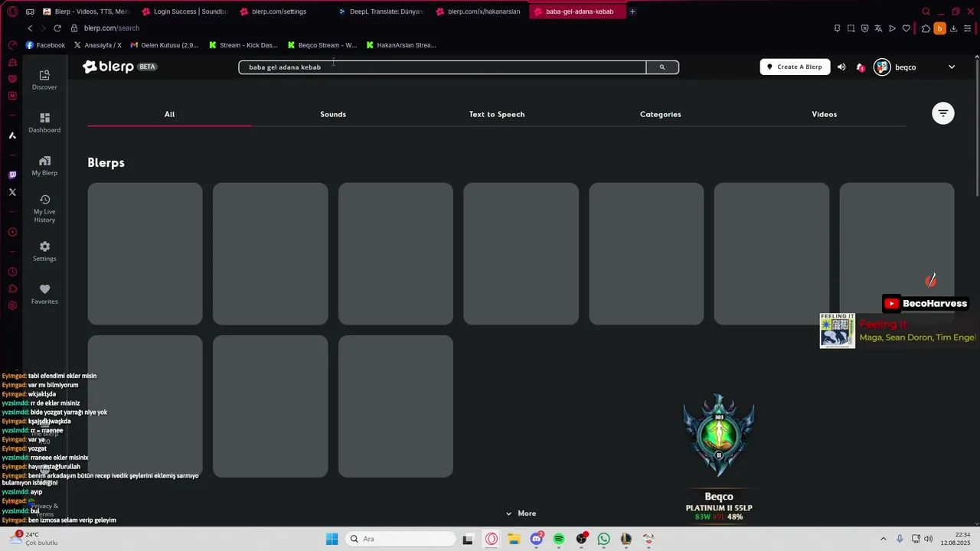
Task: Open Opera snapshot tool icon
Action: [x=851, y=28]
